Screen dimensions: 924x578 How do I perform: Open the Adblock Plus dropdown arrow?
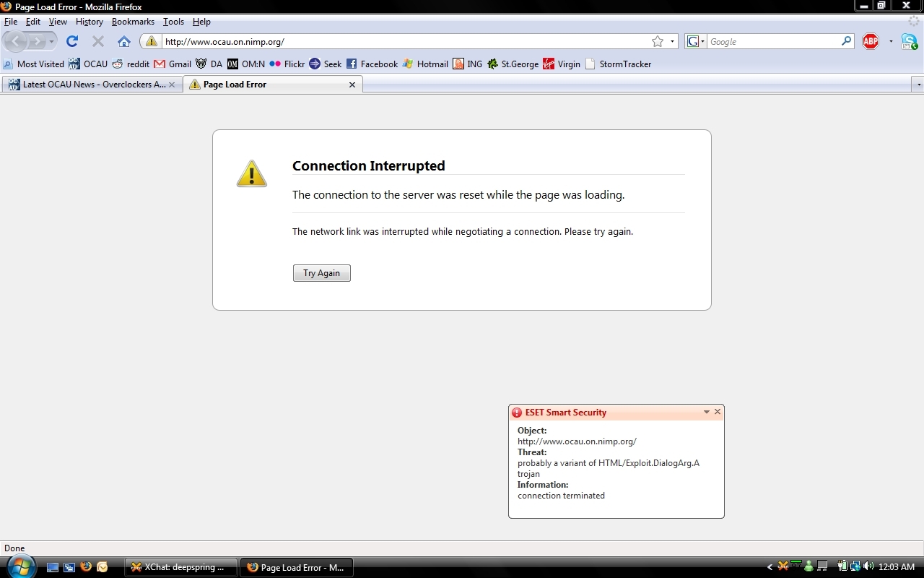point(891,41)
